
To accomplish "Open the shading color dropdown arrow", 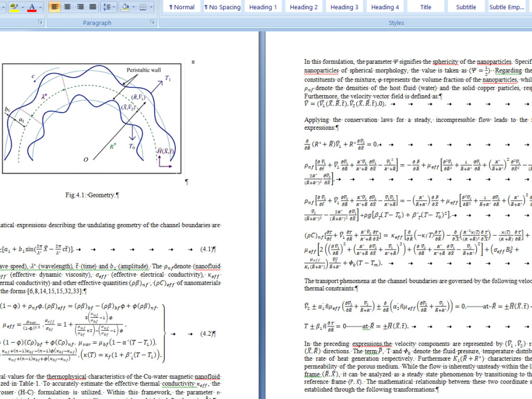I will [x=134, y=7].
